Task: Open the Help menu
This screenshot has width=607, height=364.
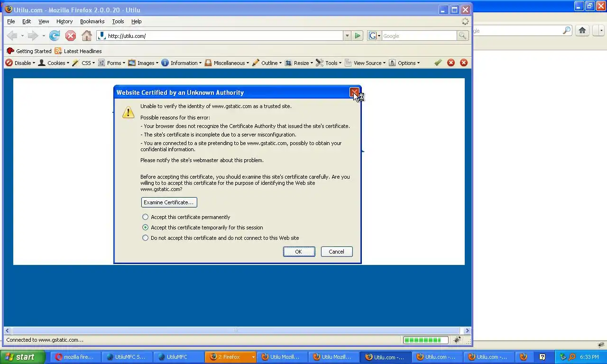Action: pyautogui.click(x=137, y=21)
